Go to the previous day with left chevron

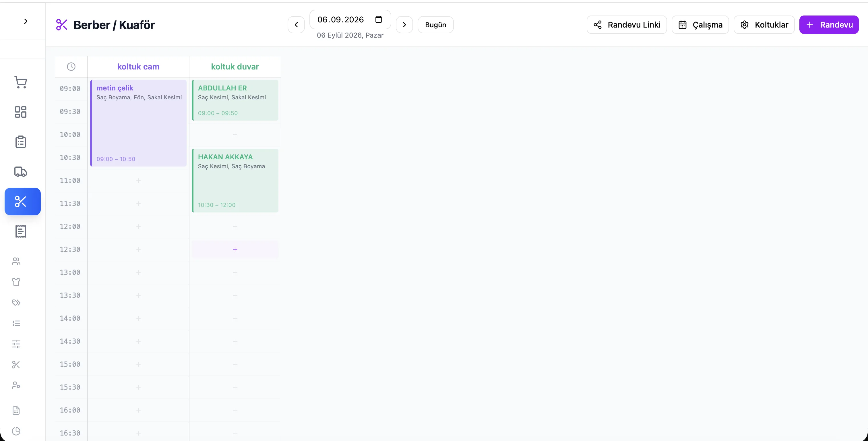click(296, 25)
